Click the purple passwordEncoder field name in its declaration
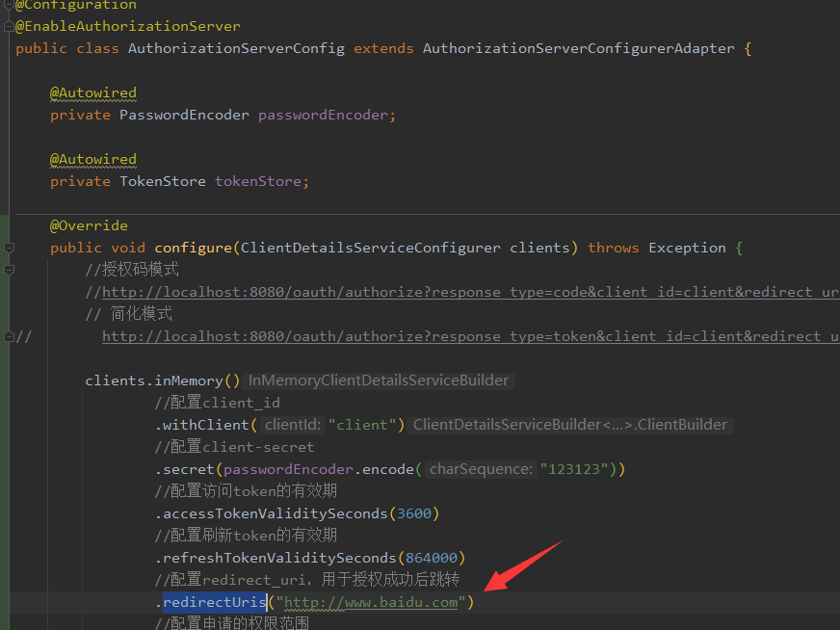This screenshot has width=840, height=630. (323, 116)
